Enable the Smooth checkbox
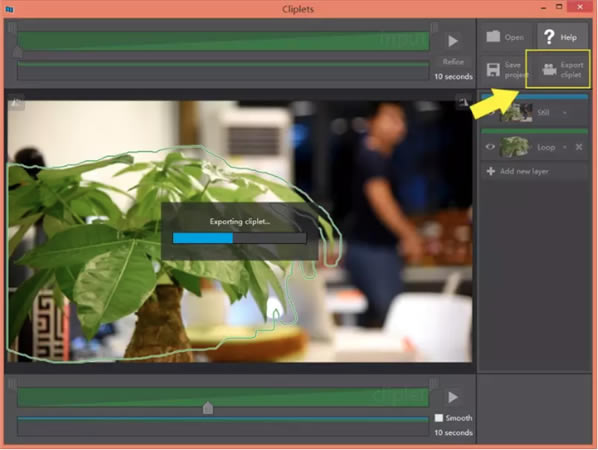Image resolution: width=598 pixels, height=450 pixels. [x=439, y=418]
